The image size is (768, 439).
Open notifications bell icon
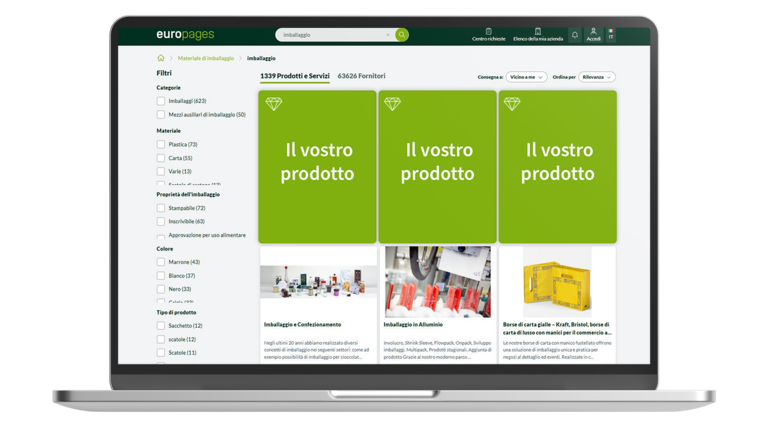(x=575, y=35)
